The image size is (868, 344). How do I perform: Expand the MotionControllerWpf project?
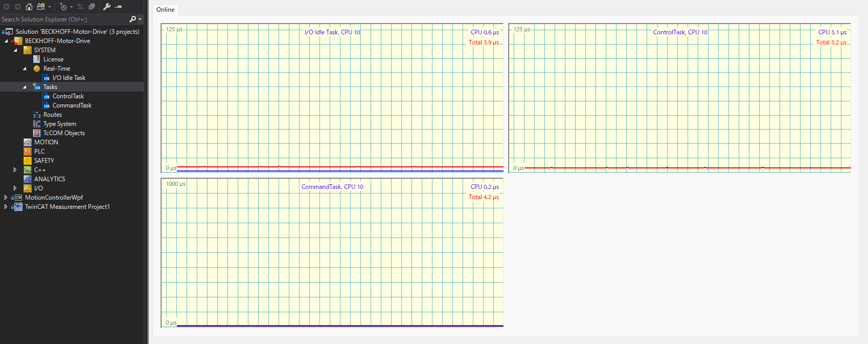point(6,198)
